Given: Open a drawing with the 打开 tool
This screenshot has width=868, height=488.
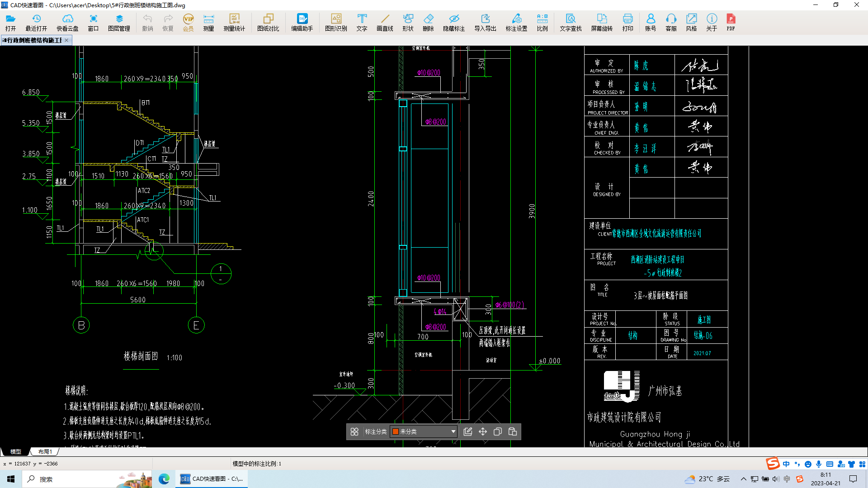Looking at the screenshot, I should point(10,22).
